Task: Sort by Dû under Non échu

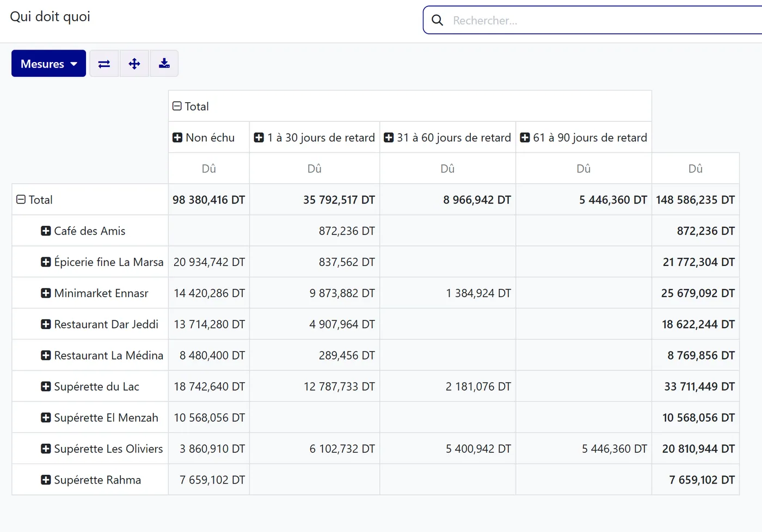Action: (x=209, y=169)
